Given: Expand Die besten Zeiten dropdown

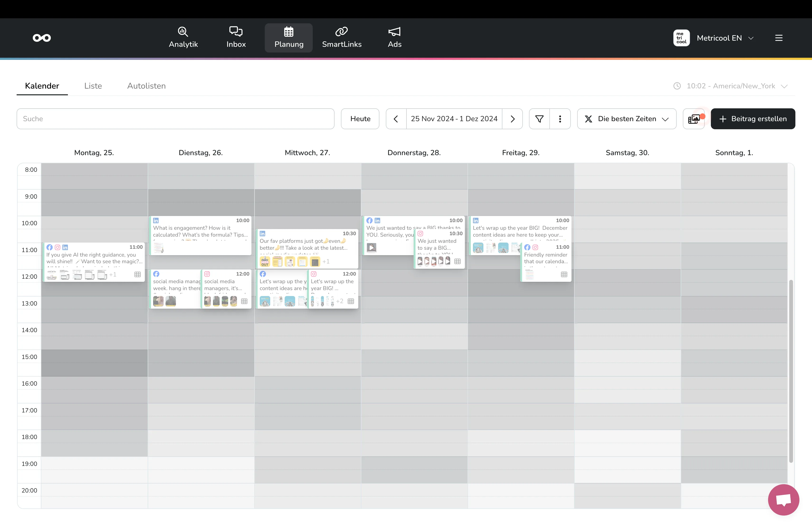Looking at the screenshot, I should (x=626, y=119).
